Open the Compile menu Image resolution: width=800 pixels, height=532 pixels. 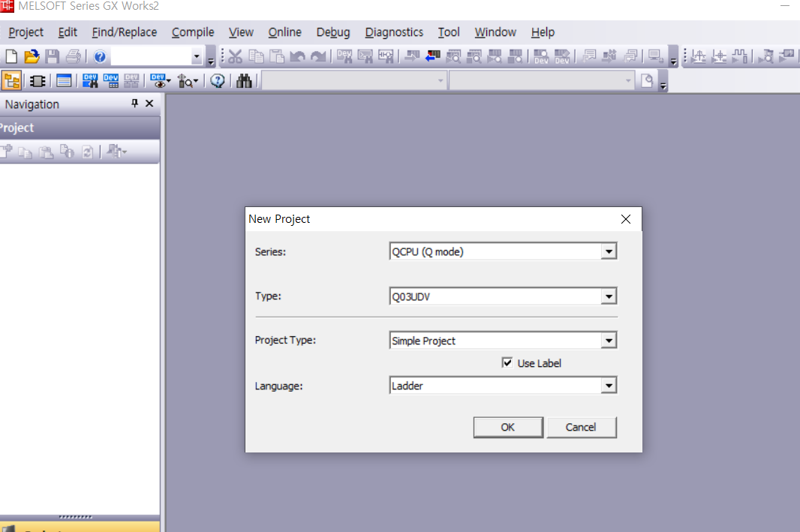point(193,32)
